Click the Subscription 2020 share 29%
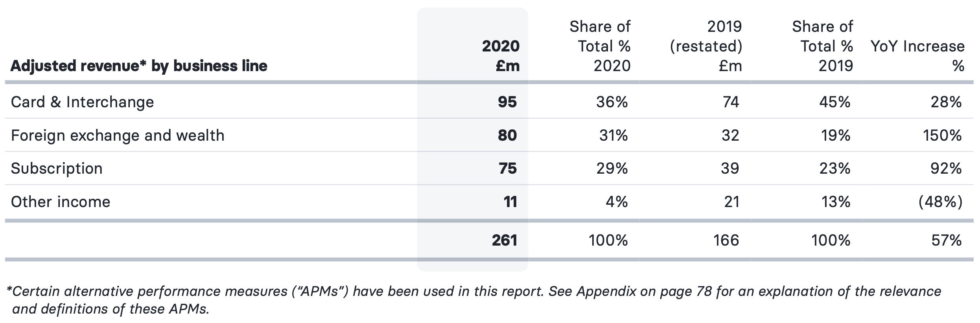This screenshot has width=980, height=323. 612,169
